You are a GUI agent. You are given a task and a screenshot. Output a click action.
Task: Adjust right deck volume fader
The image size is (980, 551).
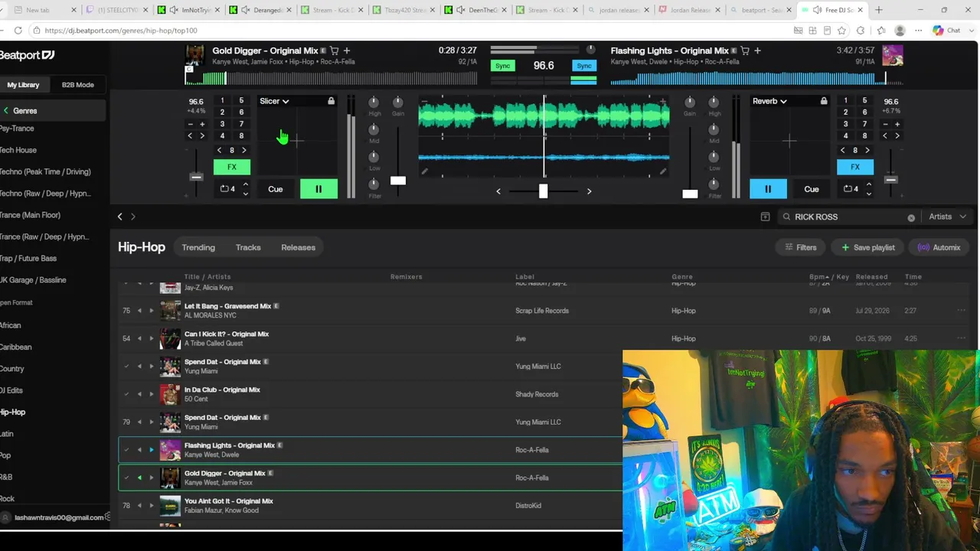pos(690,194)
